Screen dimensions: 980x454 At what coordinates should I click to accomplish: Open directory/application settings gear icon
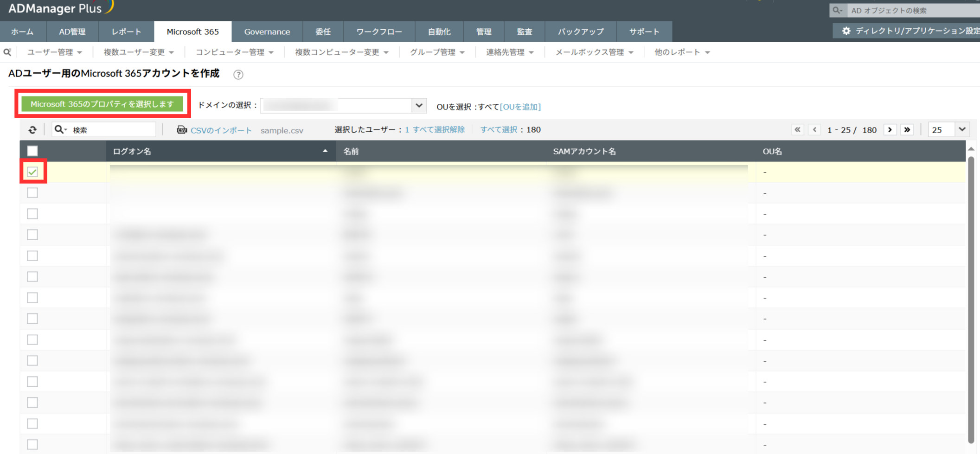846,31
